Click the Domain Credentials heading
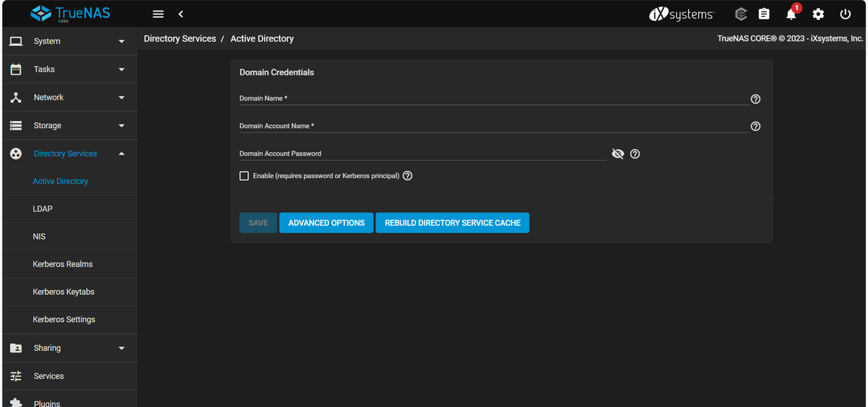 pyautogui.click(x=277, y=72)
